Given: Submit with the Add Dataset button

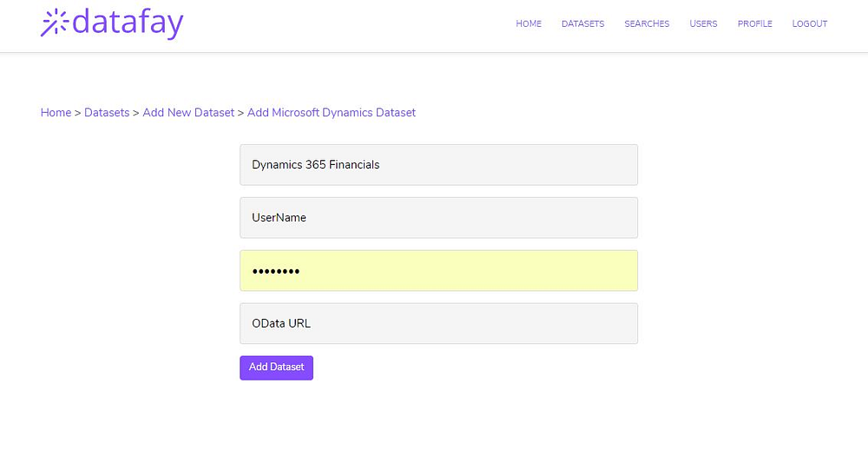Looking at the screenshot, I should [276, 367].
